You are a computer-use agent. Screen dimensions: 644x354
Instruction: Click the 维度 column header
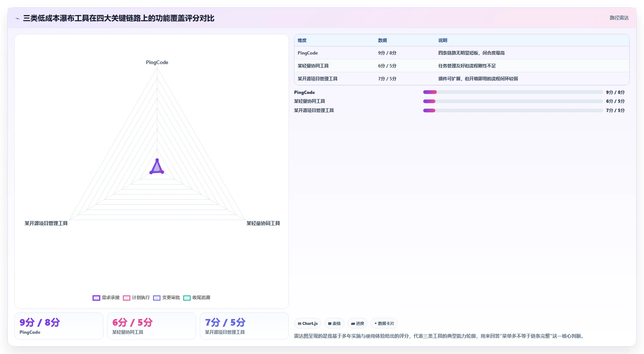pos(302,41)
